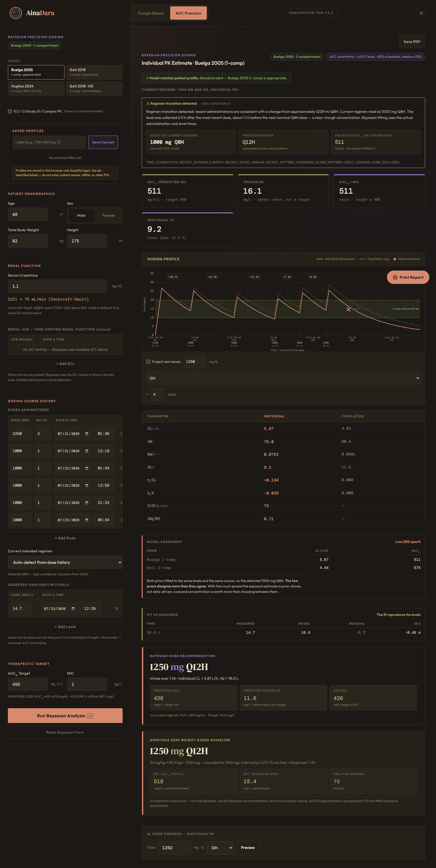Image resolution: width=436 pixels, height=868 pixels.
Task: Run the Bayesian Analysis
Action: coord(65,716)
